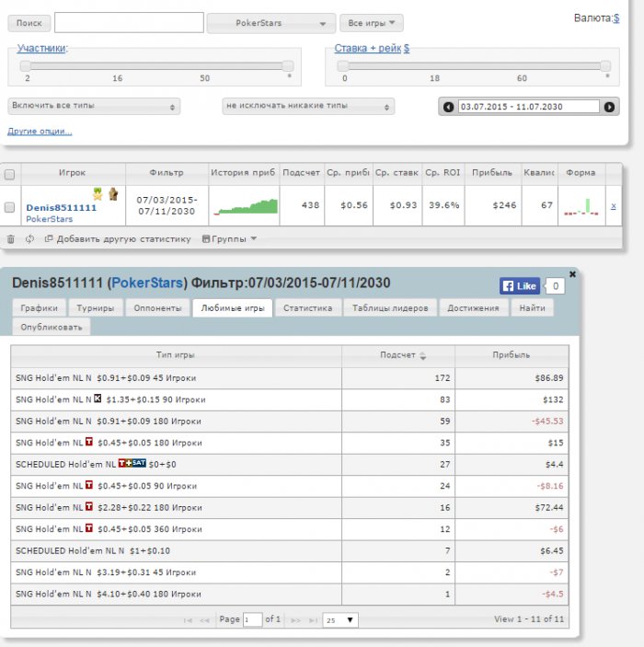This screenshot has width=644, height=647.
Task: Click the SAT satellite icon in SCHEDULED $0+$0 row
Action: 139,463
